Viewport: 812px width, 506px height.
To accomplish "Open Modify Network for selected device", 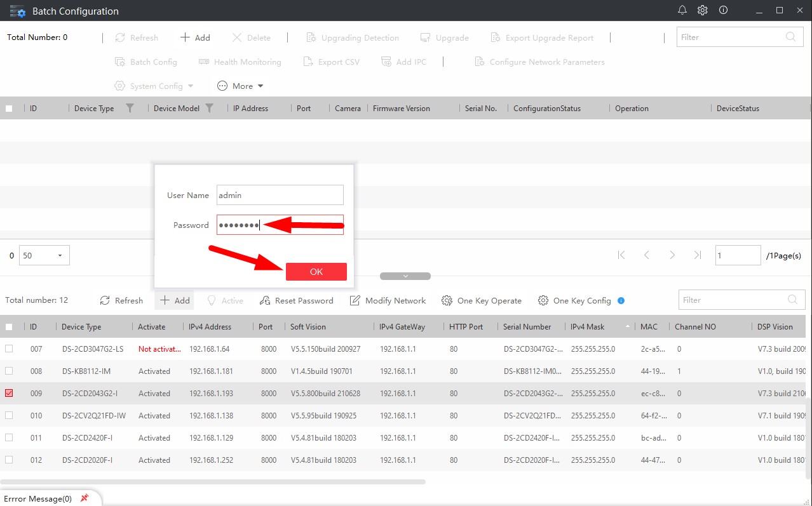I will pos(388,300).
